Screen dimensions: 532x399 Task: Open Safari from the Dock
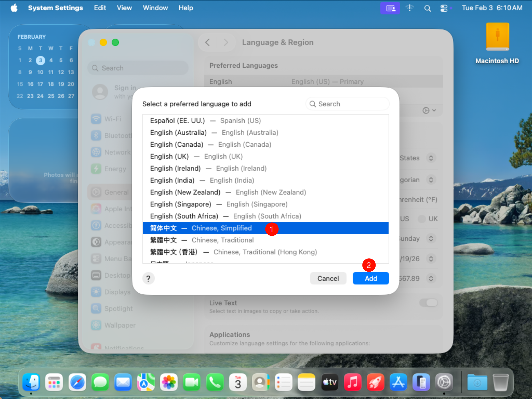pyautogui.click(x=77, y=382)
